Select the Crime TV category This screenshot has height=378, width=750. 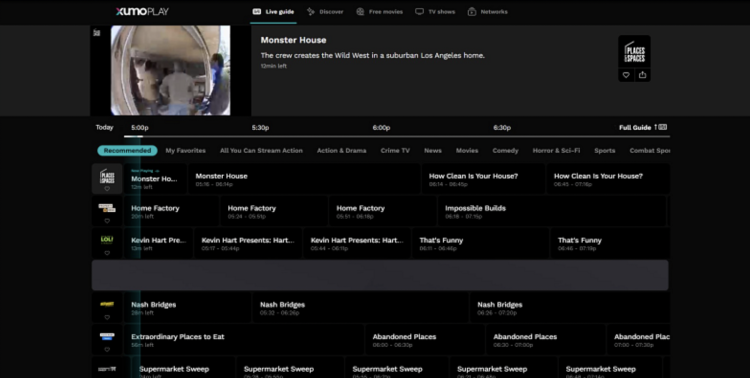pyautogui.click(x=395, y=151)
